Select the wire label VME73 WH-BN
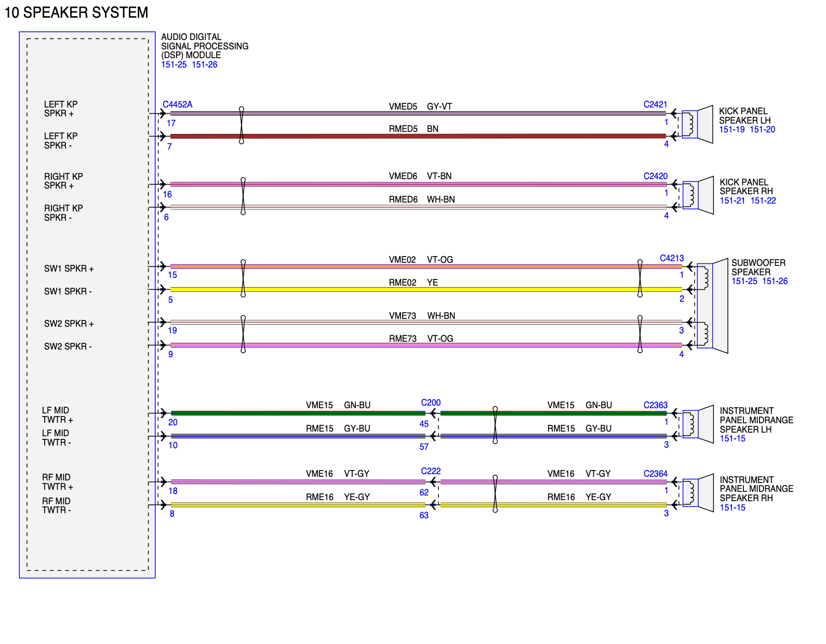Viewport: 826px width, 644px height. coord(422,316)
